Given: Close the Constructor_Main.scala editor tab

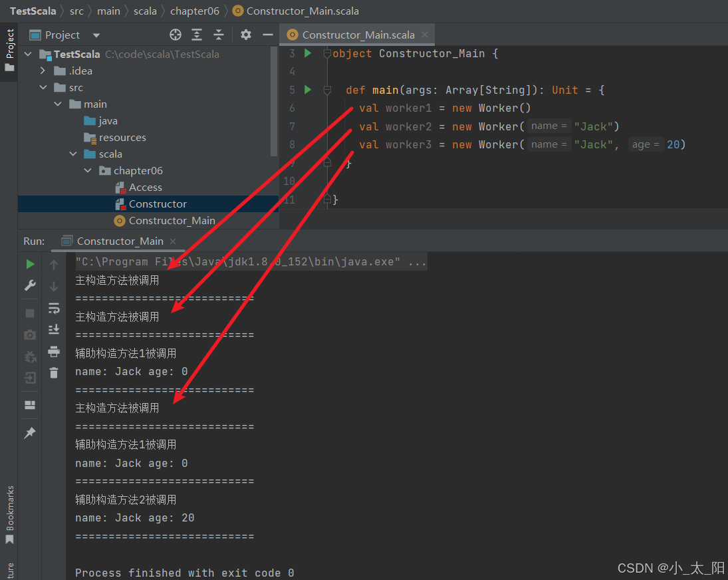Looking at the screenshot, I should pyautogui.click(x=425, y=35).
